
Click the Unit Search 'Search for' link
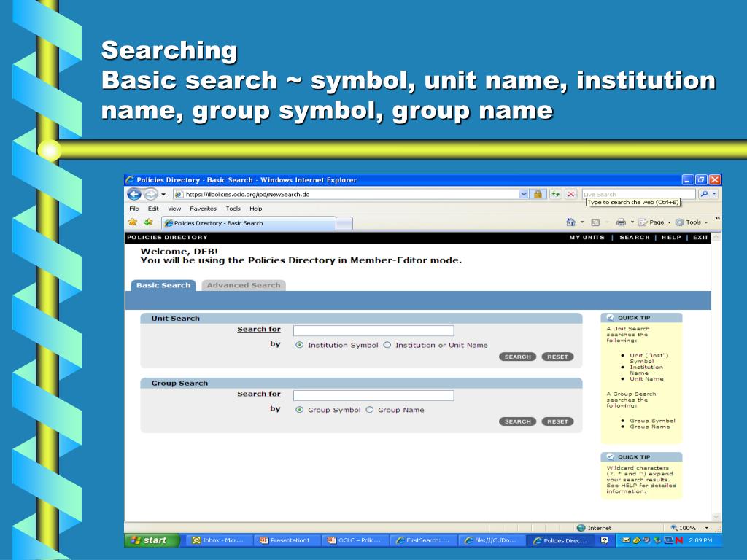click(x=259, y=329)
